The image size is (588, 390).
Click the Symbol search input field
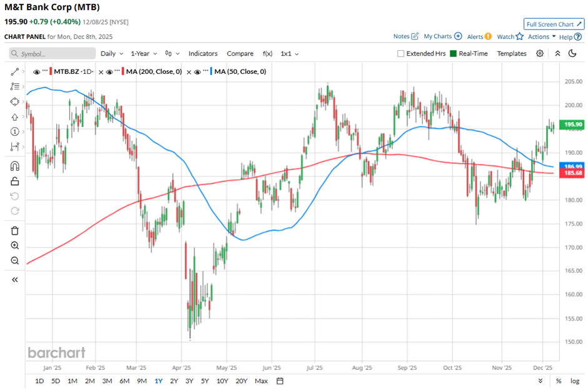click(x=52, y=54)
